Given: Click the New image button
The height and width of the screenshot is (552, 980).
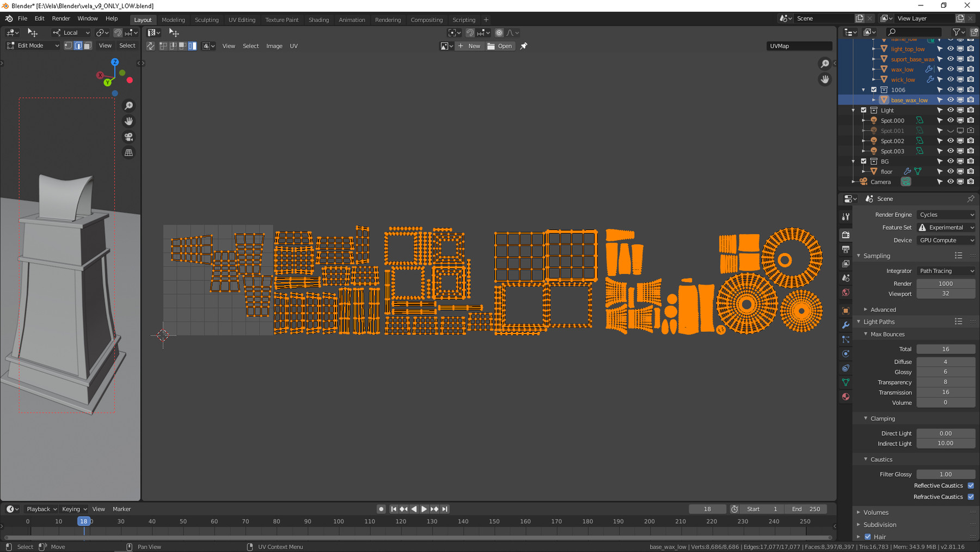Looking at the screenshot, I should coord(469,46).
